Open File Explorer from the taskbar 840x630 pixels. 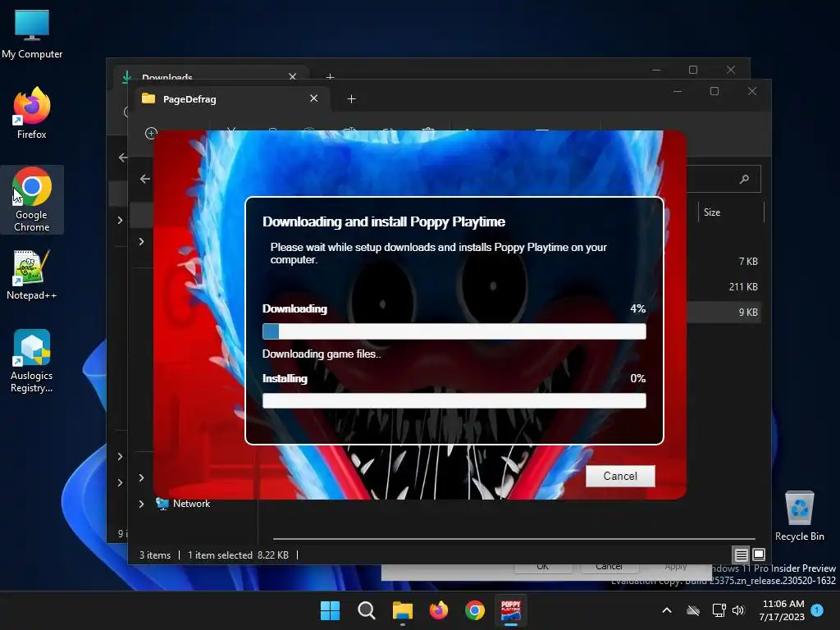coord(402,610)
